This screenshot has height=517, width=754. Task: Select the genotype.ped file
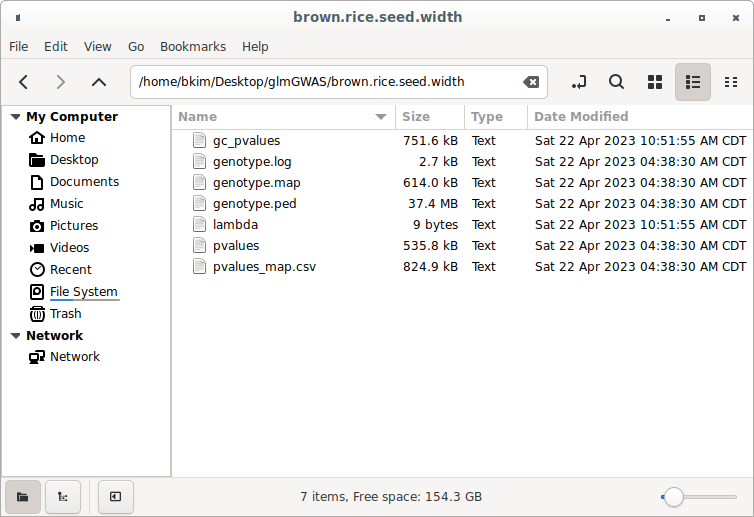pyautogui.click(x=254, y=204)
